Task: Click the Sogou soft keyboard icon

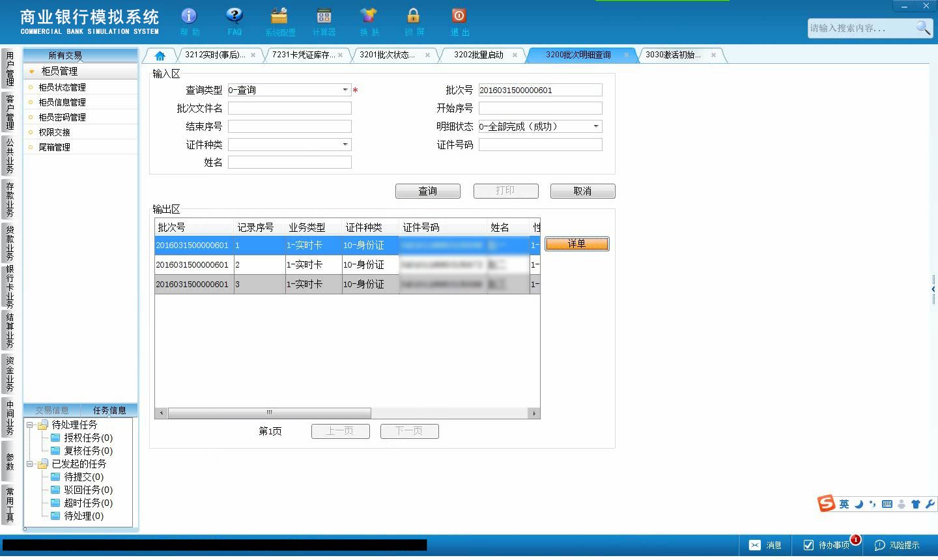Action: pos(887,504)
